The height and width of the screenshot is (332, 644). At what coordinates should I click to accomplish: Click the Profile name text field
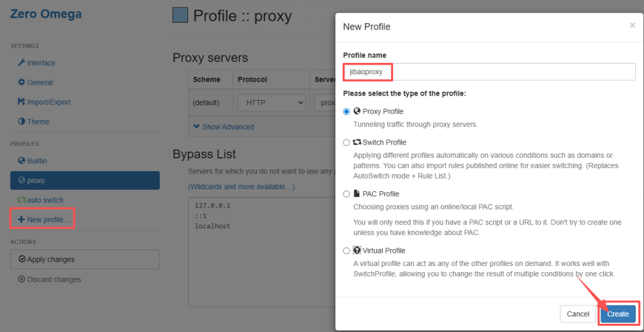click(x=489, y=72)
